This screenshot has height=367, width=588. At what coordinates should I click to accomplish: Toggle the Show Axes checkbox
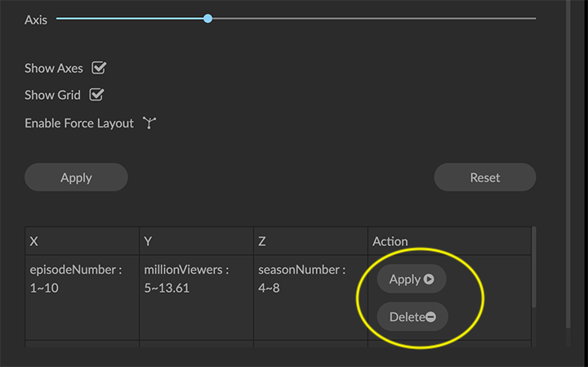(99, 68)
